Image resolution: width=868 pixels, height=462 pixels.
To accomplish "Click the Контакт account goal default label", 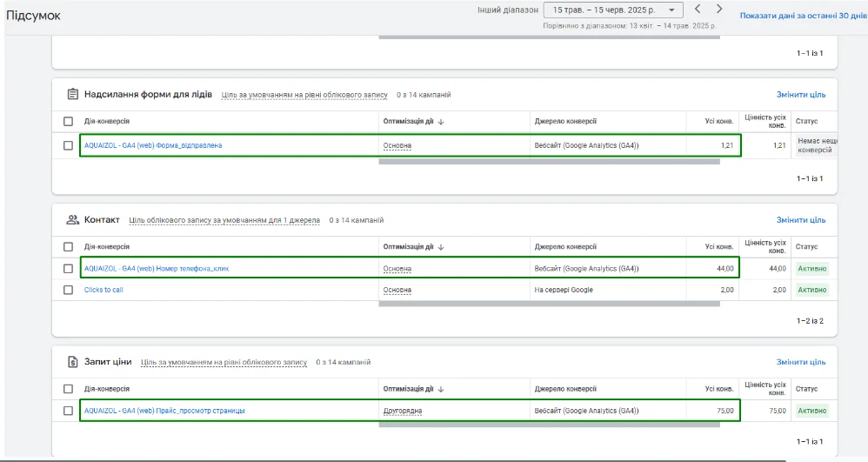I will [224, 220].
